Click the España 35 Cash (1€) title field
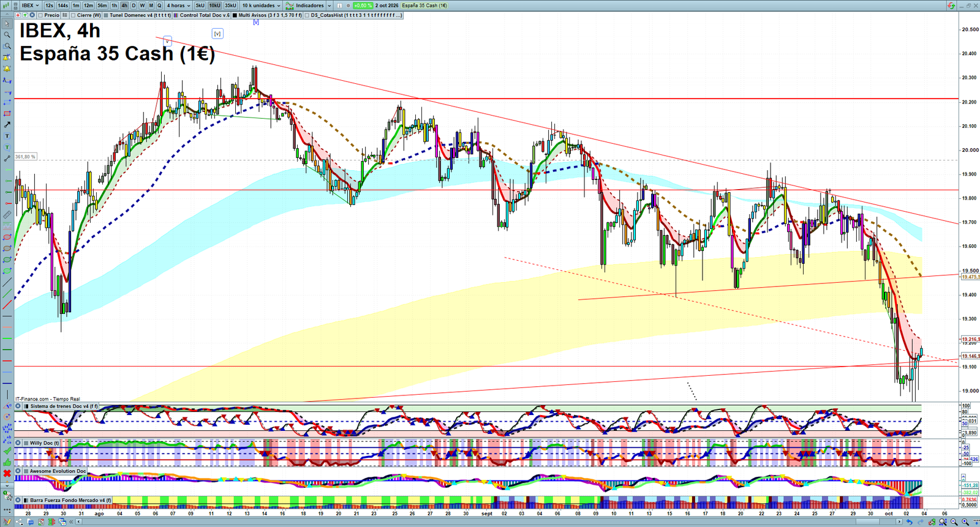The image size is (980, 527). pos(424,6)
